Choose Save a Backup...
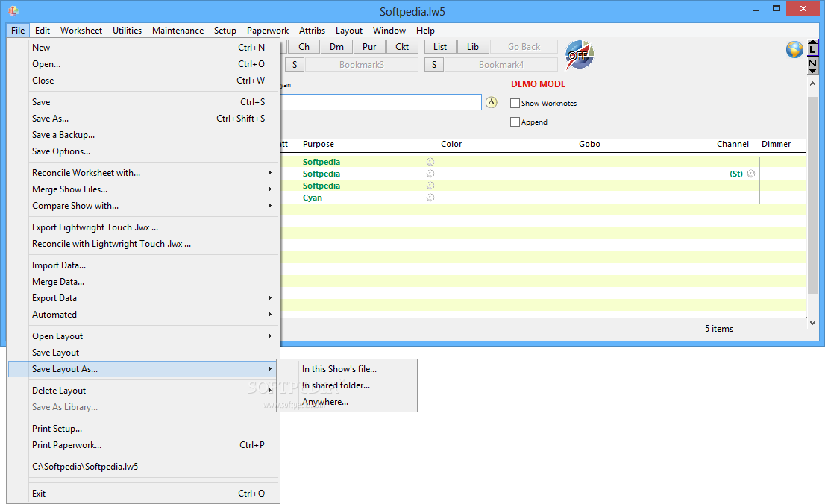Screen dimensions: 825x504 [144, 135]
